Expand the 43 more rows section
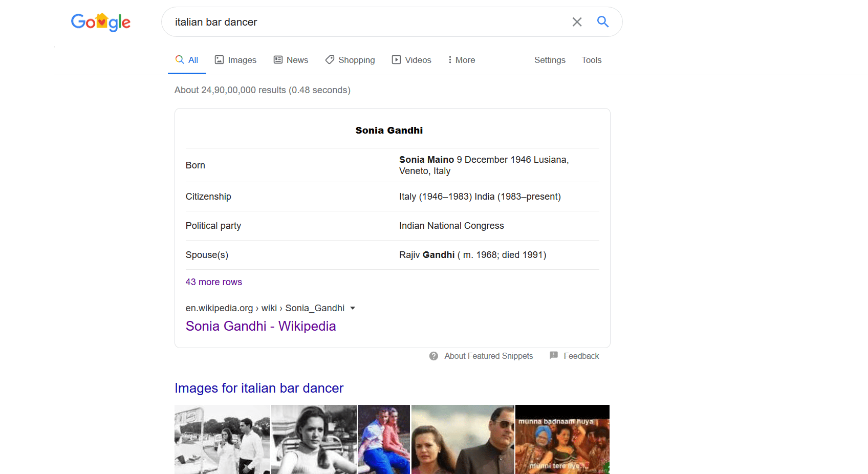Viewport: 868px width, 474px height. 213,282
